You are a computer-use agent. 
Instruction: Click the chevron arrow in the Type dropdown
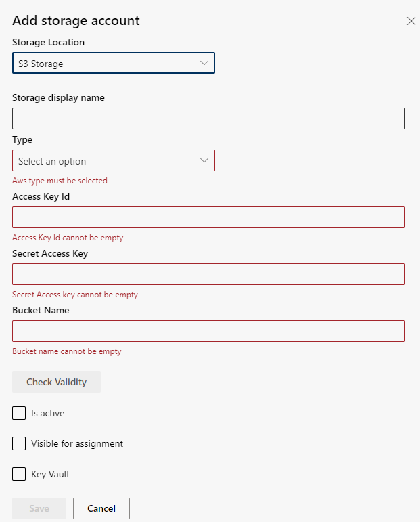click(204, 160)
